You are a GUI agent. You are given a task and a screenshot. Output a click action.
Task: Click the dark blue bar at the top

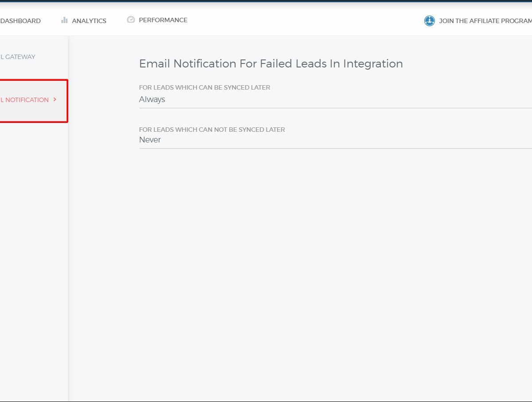tap(266, 1)
